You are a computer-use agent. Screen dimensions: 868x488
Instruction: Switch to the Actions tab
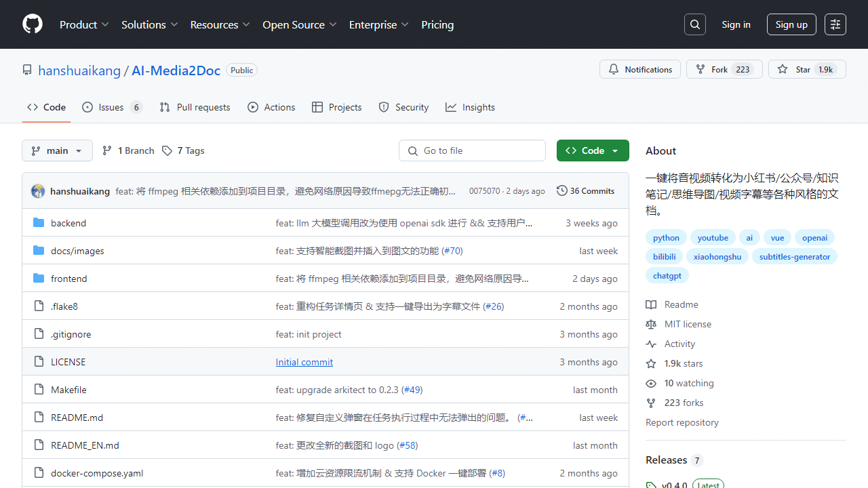[271, 107]
